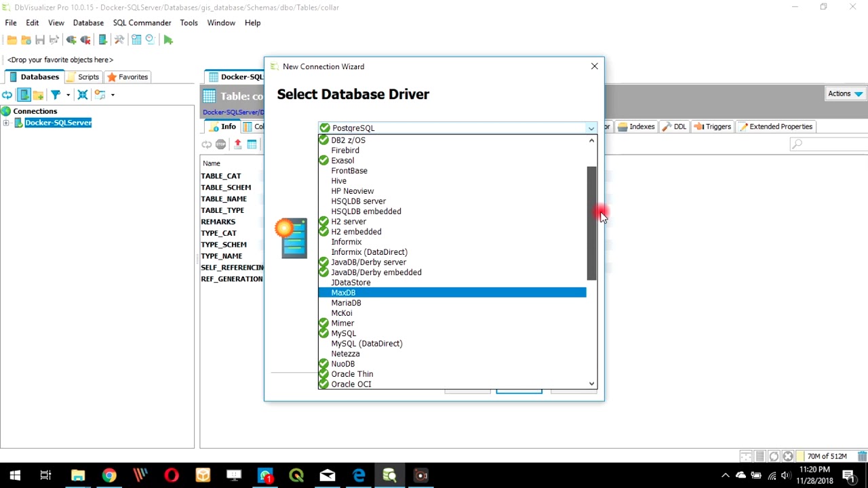The image size is (868, 488).
Task: Click the green run arrow toolbar icon
Action: coord(168,40)
